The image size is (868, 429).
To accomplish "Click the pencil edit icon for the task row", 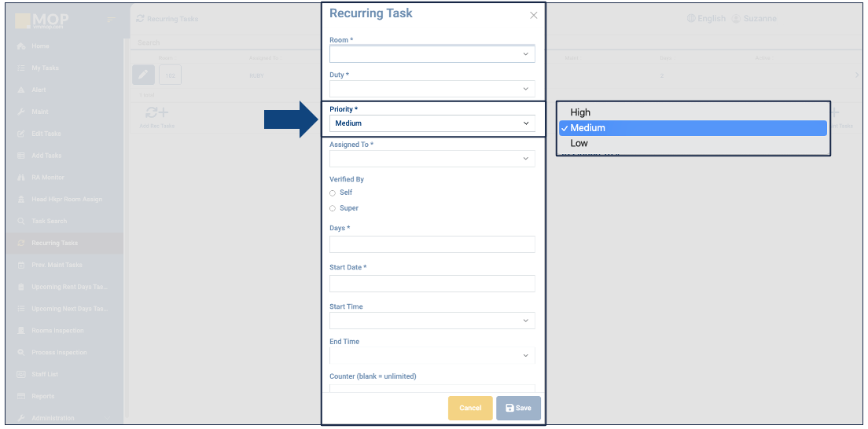I will (x=142, y=75).
